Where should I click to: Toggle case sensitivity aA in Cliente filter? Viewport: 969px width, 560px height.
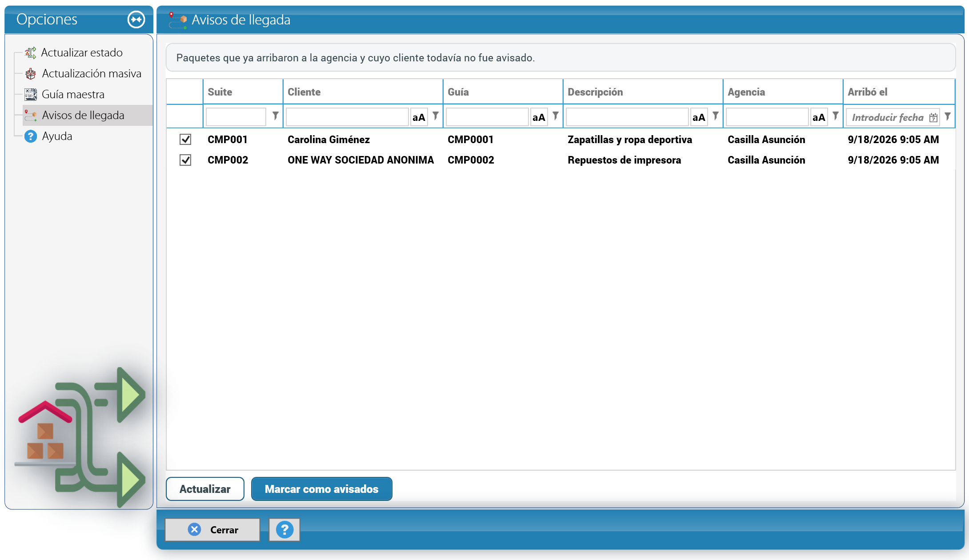coord(419,117)
